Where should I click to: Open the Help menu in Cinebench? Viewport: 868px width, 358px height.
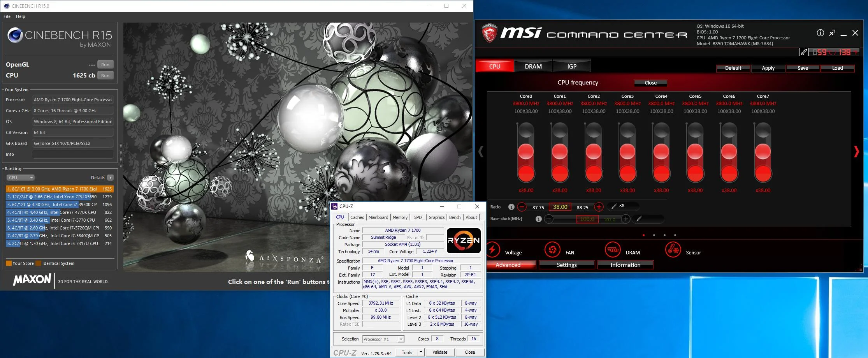pos(21,16)
